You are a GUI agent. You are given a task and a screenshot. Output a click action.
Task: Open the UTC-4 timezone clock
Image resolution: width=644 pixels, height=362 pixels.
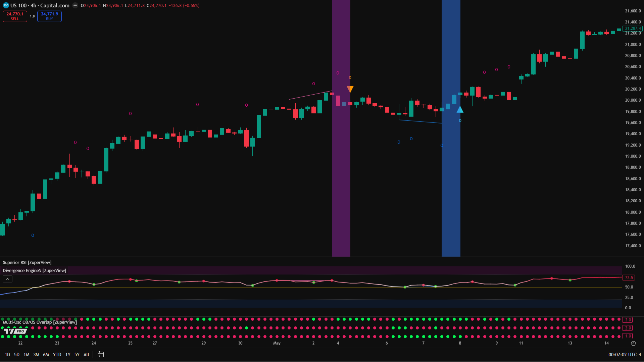pyautogui.click(x=624, y=355)
